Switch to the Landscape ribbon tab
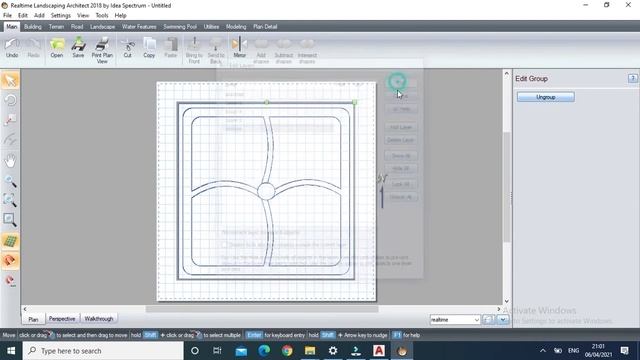Image resolution: width=640 pixels, height=360 pixels. point(102,27)
